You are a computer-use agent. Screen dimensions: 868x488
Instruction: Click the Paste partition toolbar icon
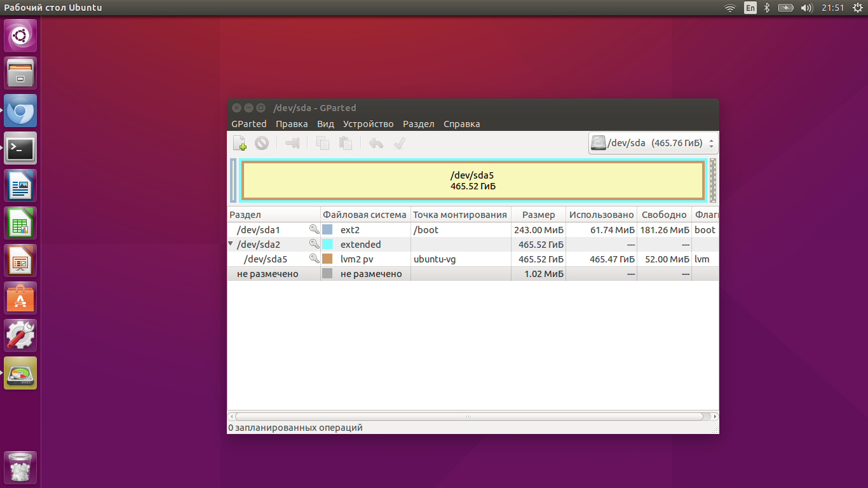(345, 143)
